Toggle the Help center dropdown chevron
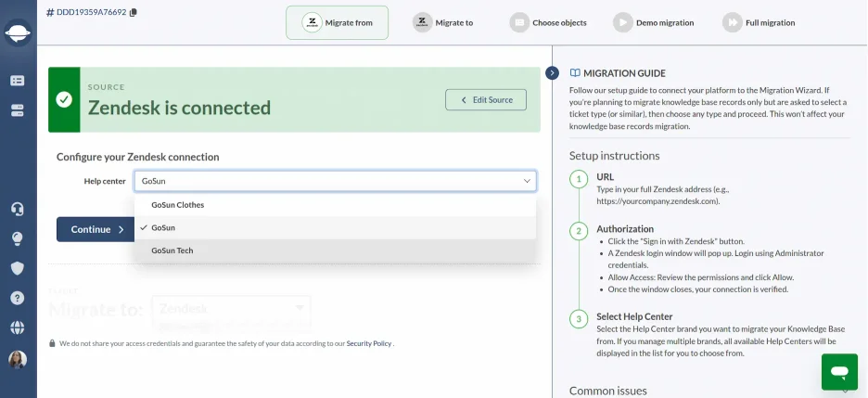Screen dimensions: 868x398 click(527, 181)
